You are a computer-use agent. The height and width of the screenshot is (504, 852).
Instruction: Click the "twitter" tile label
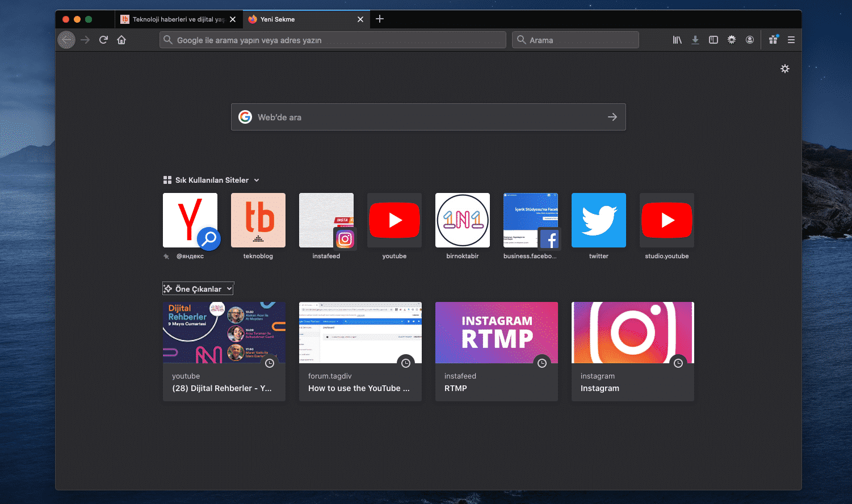click(599, 256)
